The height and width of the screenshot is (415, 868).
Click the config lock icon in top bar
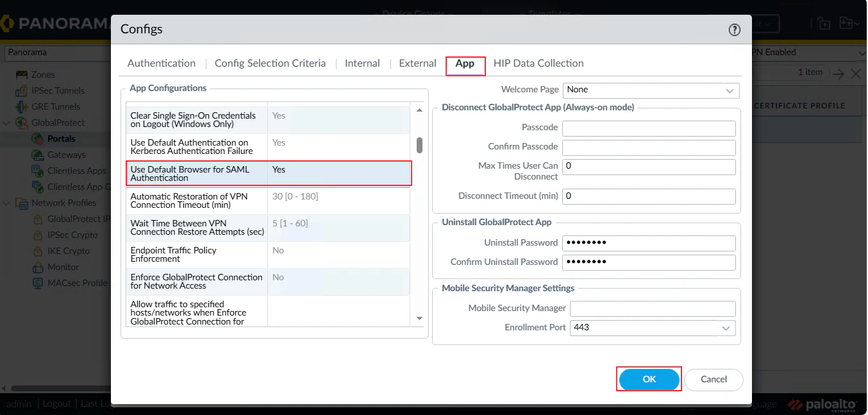823,24
